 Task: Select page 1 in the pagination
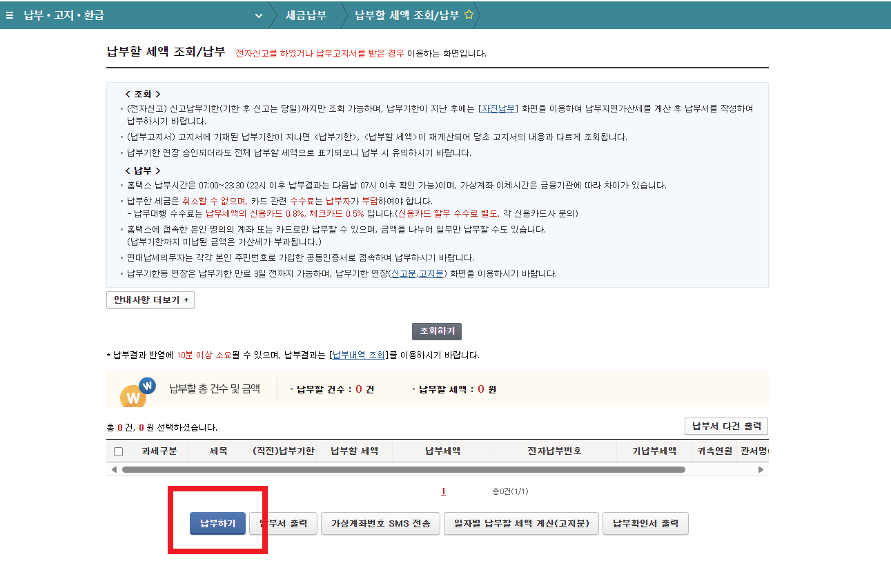click(442, 491)
